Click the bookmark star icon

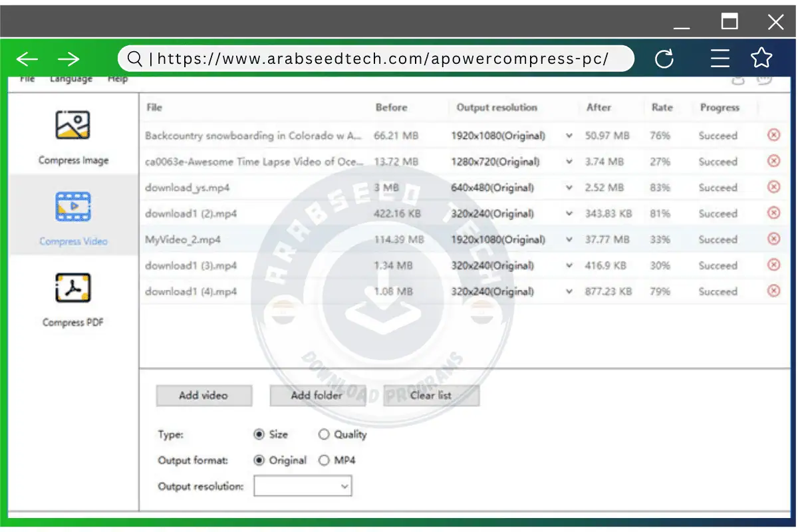tap(761, 59)
